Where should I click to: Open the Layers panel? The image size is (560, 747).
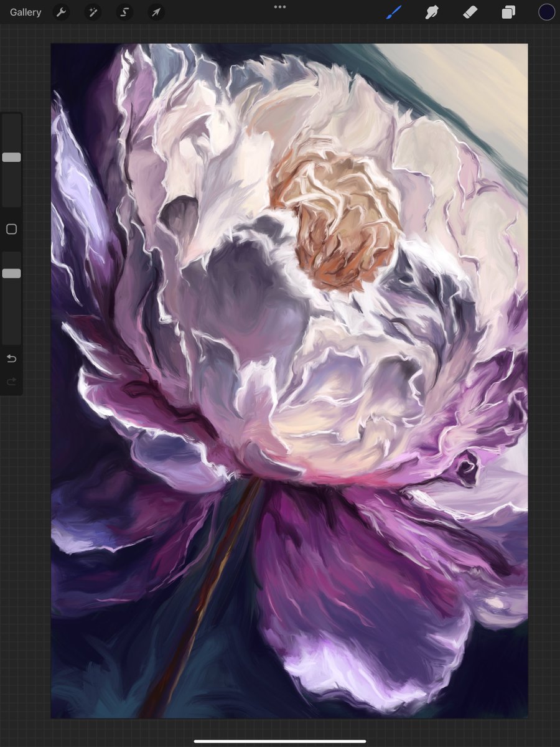[x=508, y=12]
